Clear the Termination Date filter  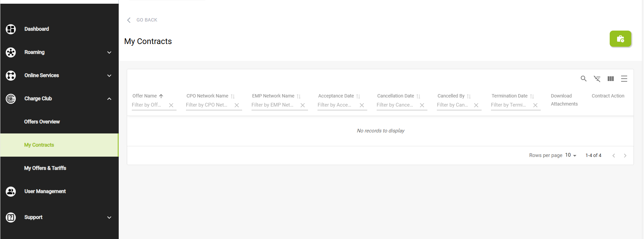pyautogui.click(x=535, y=105)
